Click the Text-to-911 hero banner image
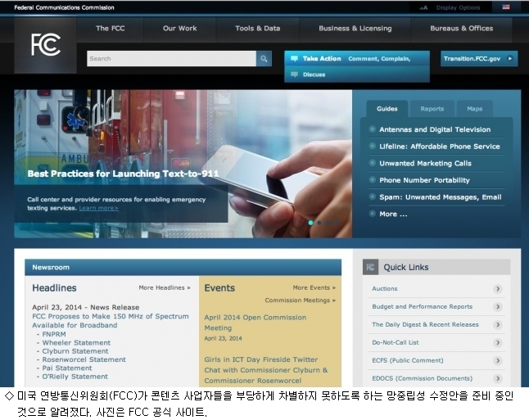Screen dimensions: 529x420 coord(183,164)
